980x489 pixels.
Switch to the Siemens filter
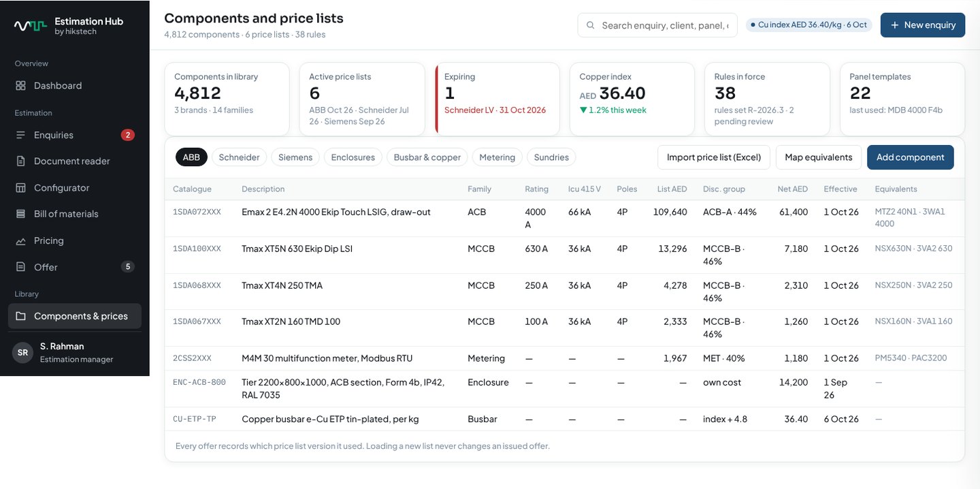tap(295, 157)
